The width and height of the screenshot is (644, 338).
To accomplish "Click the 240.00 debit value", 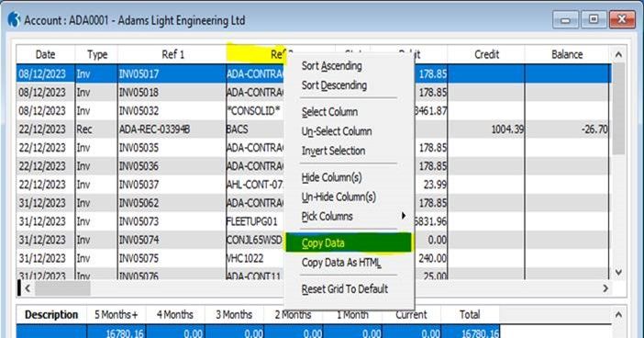I will [432, 258].
